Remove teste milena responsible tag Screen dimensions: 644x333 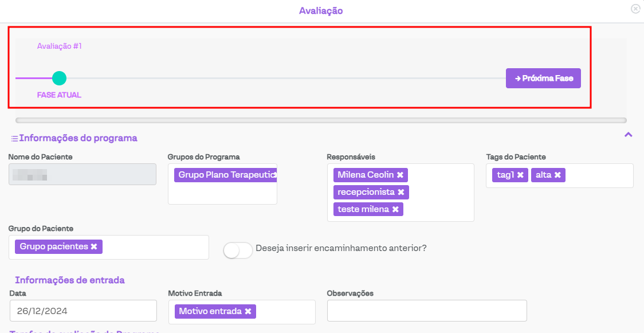tap(395, 209)
